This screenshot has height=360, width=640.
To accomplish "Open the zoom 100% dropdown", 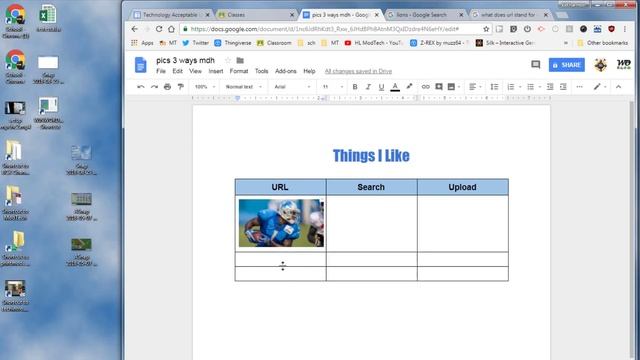I will (205, 87).
